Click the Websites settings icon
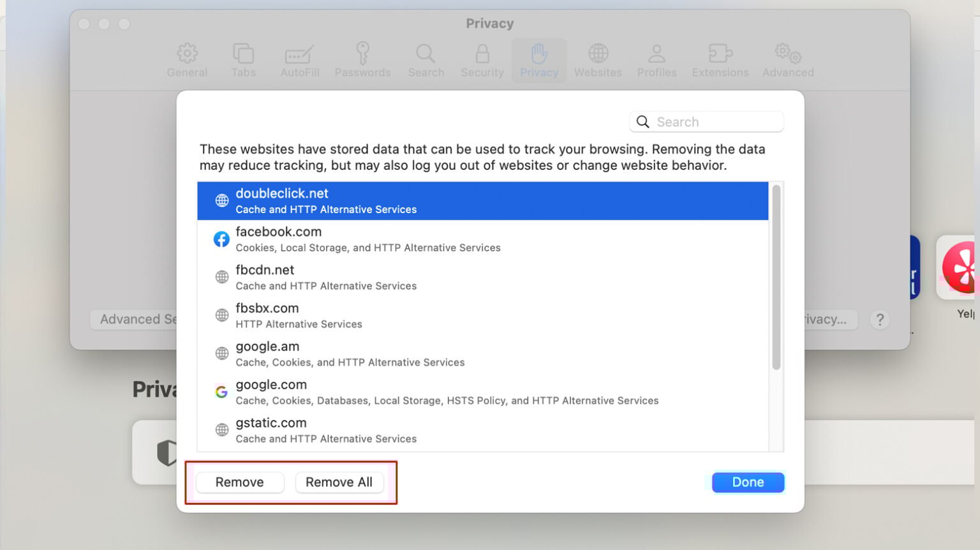 pyautogui.click(x=598, y=59)
